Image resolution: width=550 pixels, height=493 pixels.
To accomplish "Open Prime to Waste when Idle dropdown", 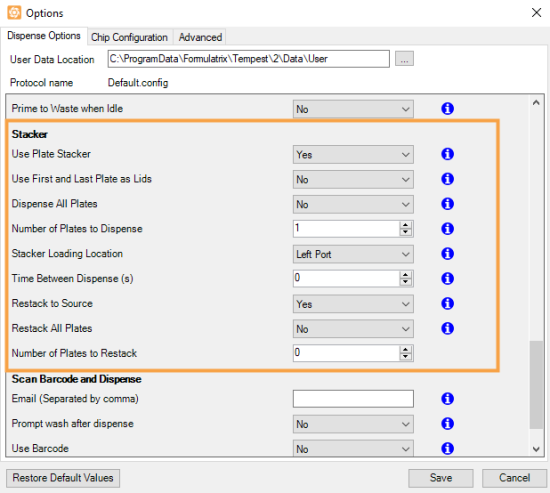I will pyautogui.click(x=353, y=109).
